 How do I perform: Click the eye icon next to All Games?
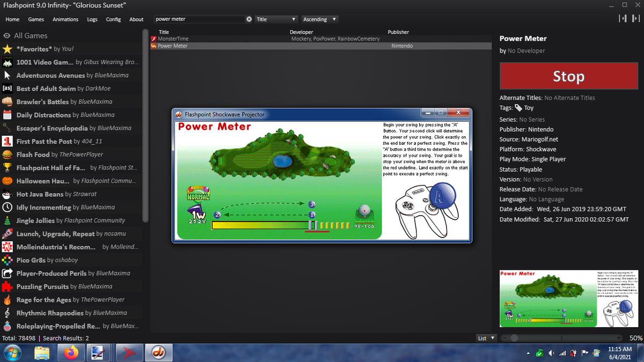point(6,35)
